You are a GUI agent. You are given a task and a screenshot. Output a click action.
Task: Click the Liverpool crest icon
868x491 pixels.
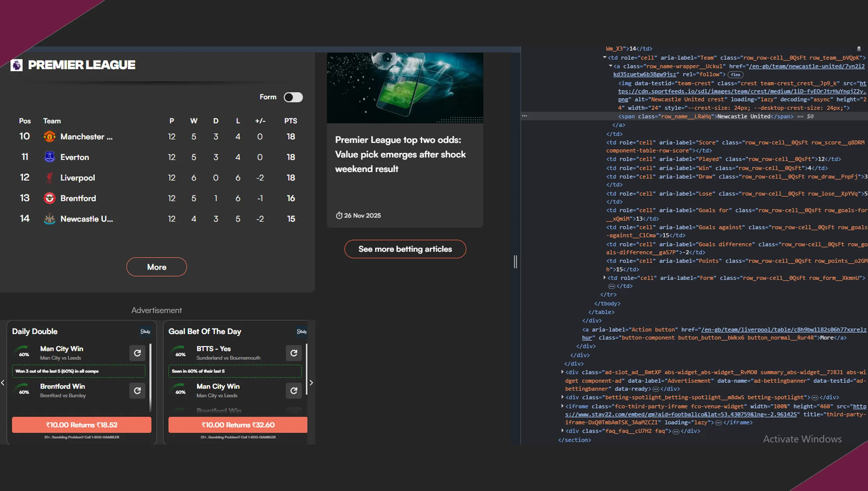coord(50,178)
